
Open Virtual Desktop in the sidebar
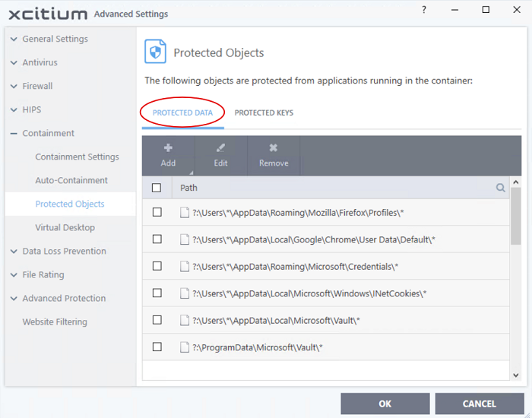[x=65, y=227]
